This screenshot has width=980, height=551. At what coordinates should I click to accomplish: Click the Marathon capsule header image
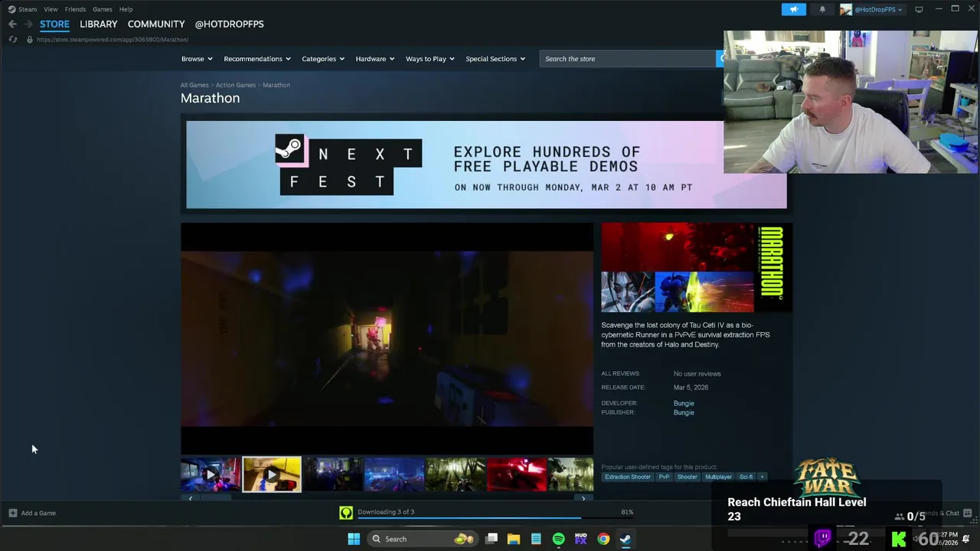tap(697, 268)
